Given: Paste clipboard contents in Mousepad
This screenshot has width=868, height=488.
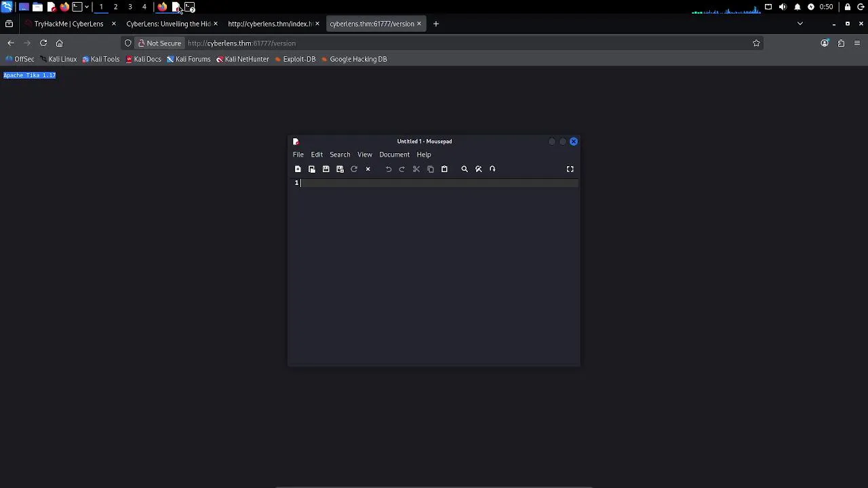Looking at the screenshot, I should click(444, 169).
